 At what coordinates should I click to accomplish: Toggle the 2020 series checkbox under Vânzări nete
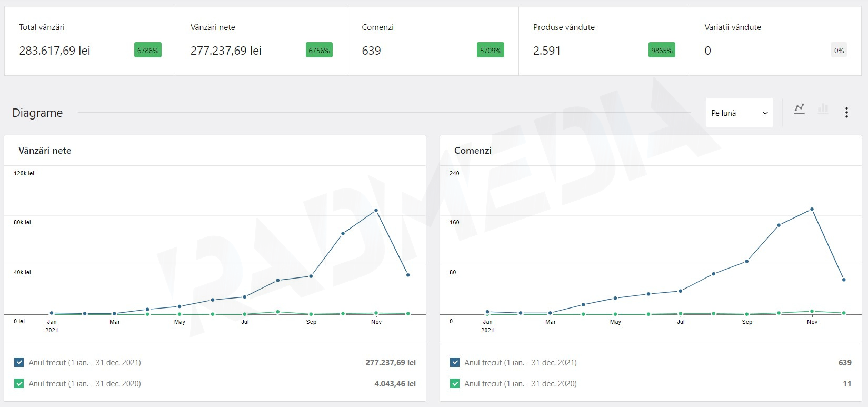click(x=19, y=383)
